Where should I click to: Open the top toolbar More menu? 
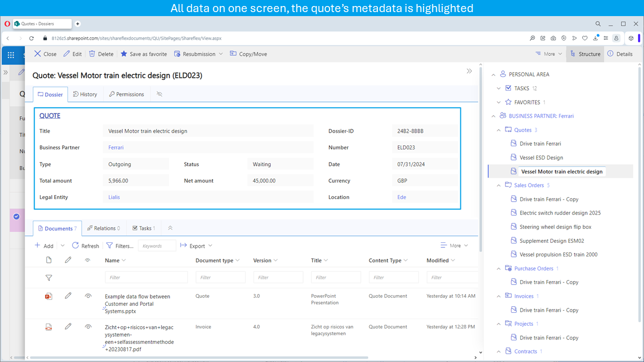click(549, 54)
